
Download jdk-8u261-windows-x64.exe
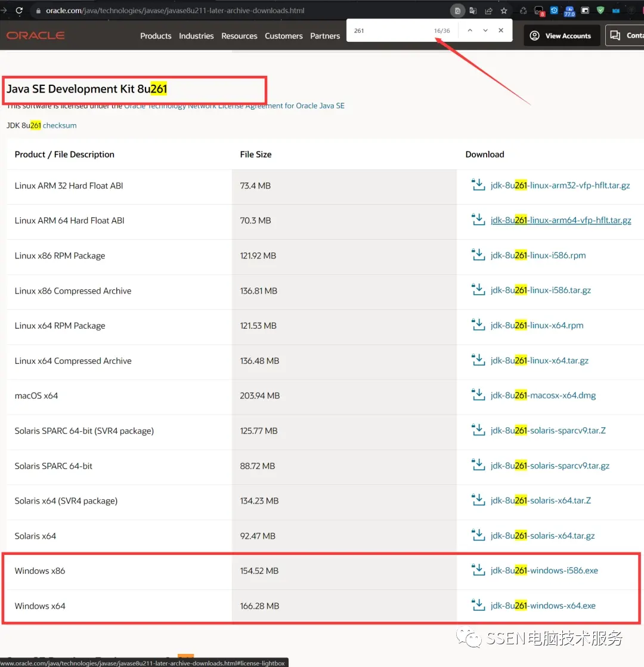point(543,606)
